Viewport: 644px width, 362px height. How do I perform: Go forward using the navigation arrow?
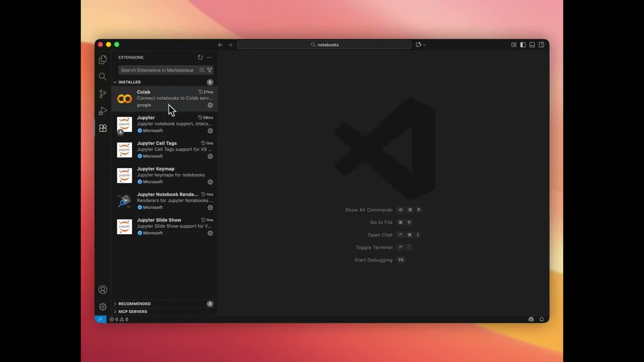230,45
